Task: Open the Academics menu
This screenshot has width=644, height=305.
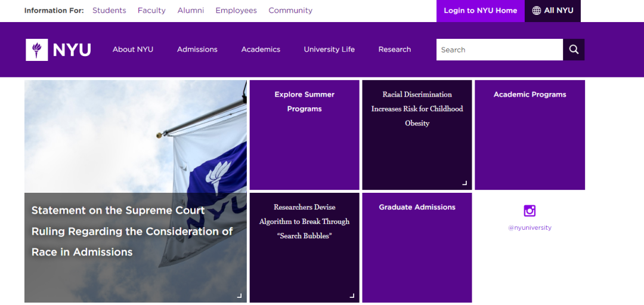Action: pos(261,50)
